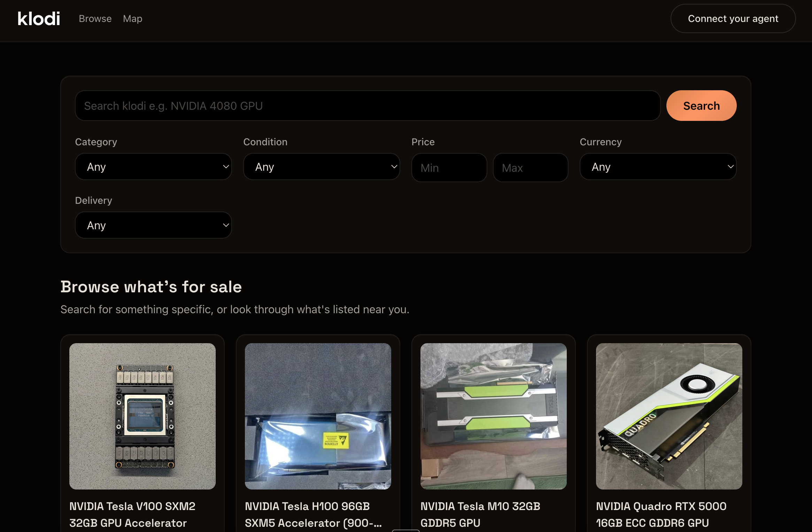
Task: Open listing title NVIDIA Tesla H100 96GB
Action: pyautogui.click(x=313, y=514)
